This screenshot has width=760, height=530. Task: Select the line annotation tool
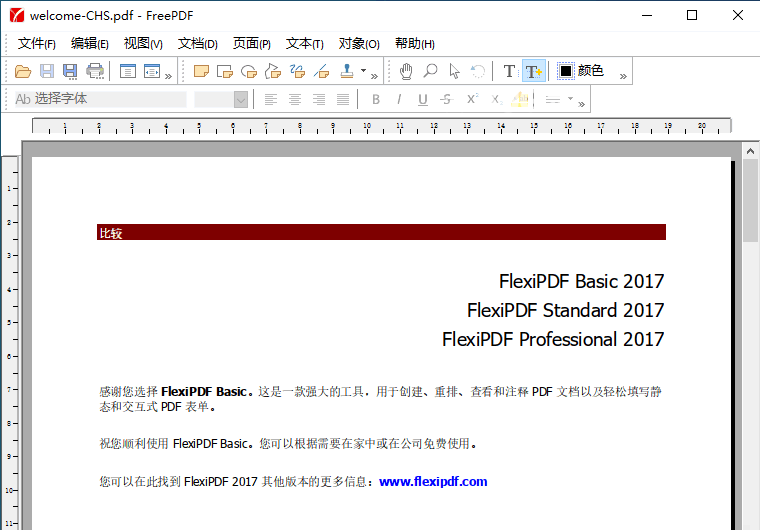pos(321,71)
